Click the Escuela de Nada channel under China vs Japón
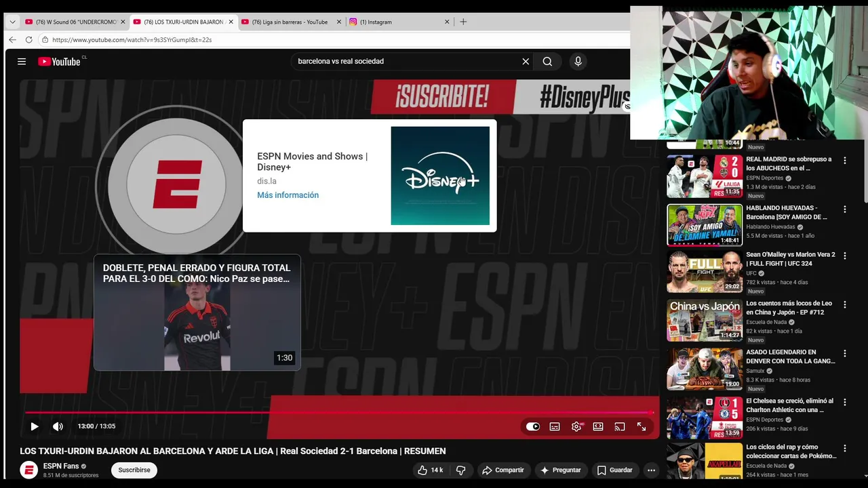Viewport: 868px width, 488px height. (x=766, y=322)
